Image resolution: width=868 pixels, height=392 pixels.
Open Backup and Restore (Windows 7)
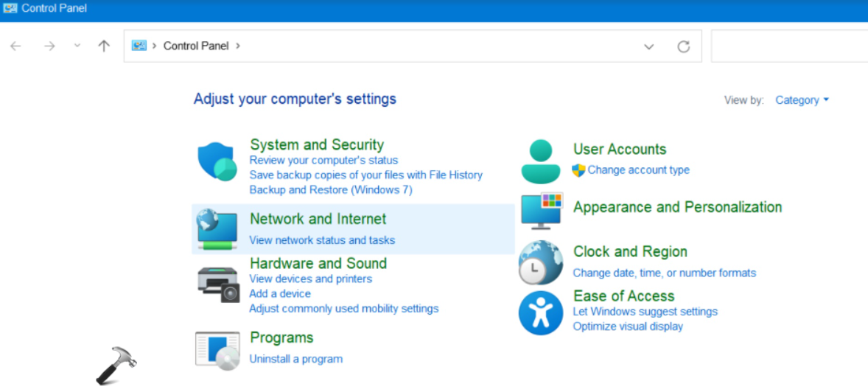[331, 189]
